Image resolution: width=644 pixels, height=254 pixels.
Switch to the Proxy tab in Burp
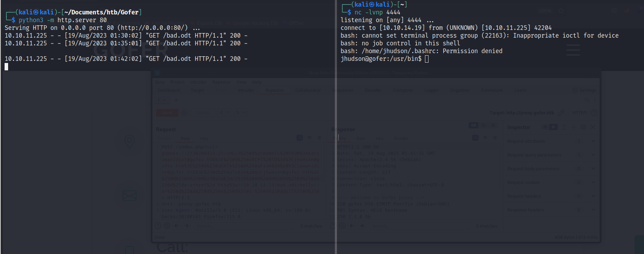click(220, 90)
